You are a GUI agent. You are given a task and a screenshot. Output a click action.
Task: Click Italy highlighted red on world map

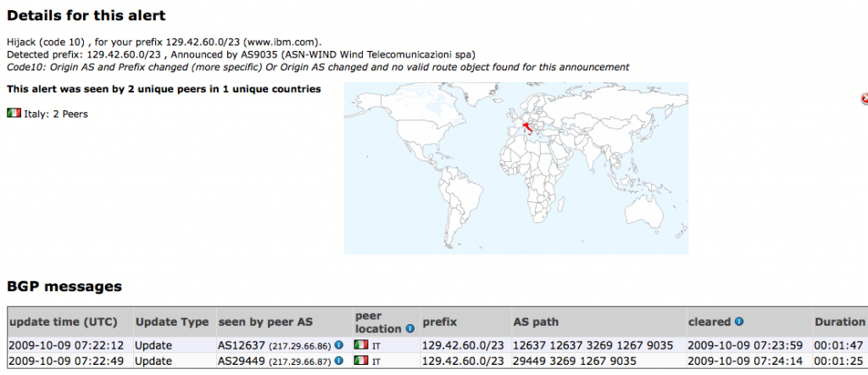(x=527, y=129)
